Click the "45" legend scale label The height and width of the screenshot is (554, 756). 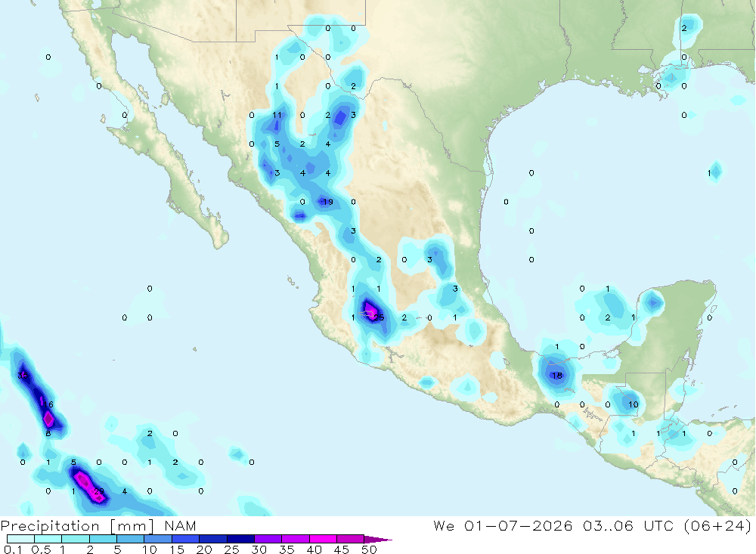[342, 549]
